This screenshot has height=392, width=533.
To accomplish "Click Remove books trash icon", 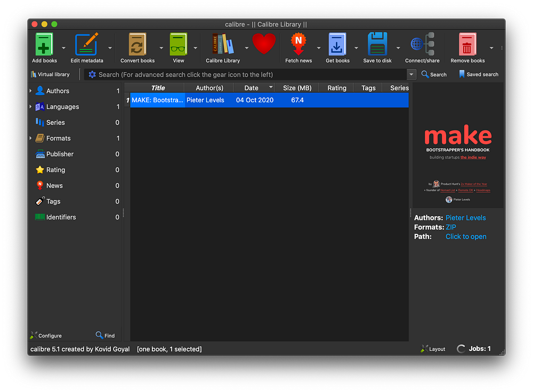I will [467, 44].
